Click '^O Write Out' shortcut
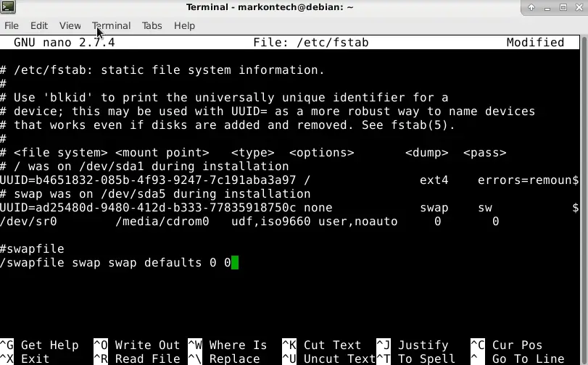 pos(137,345)
